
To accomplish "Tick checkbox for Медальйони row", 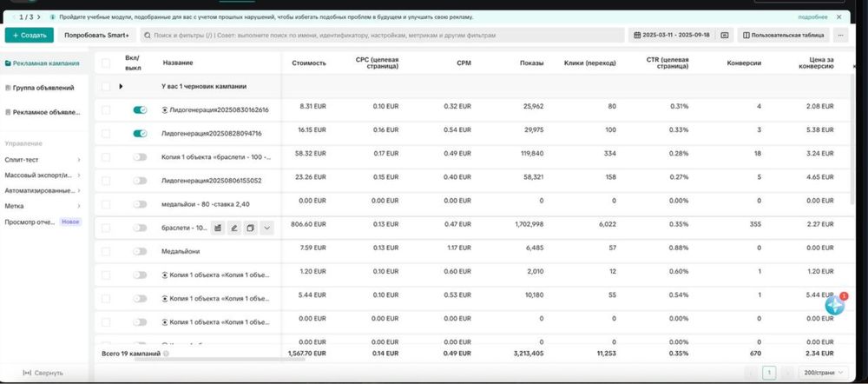I will [106, 251].
